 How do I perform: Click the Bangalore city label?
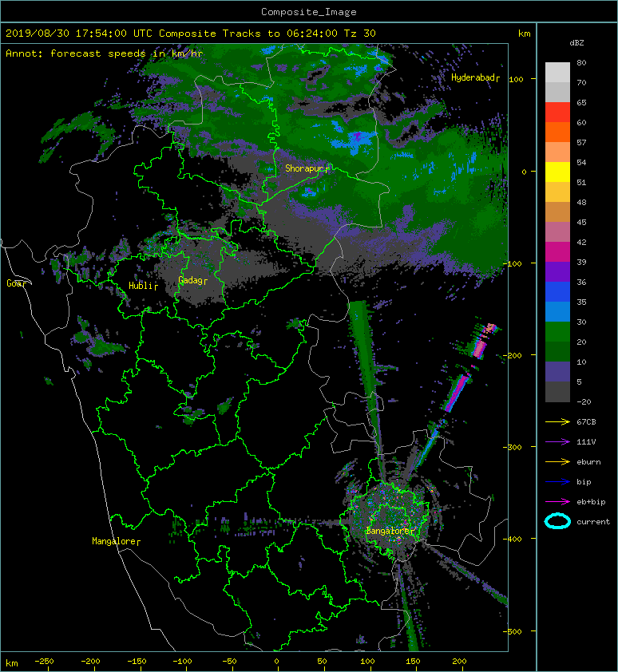(389, 531)
